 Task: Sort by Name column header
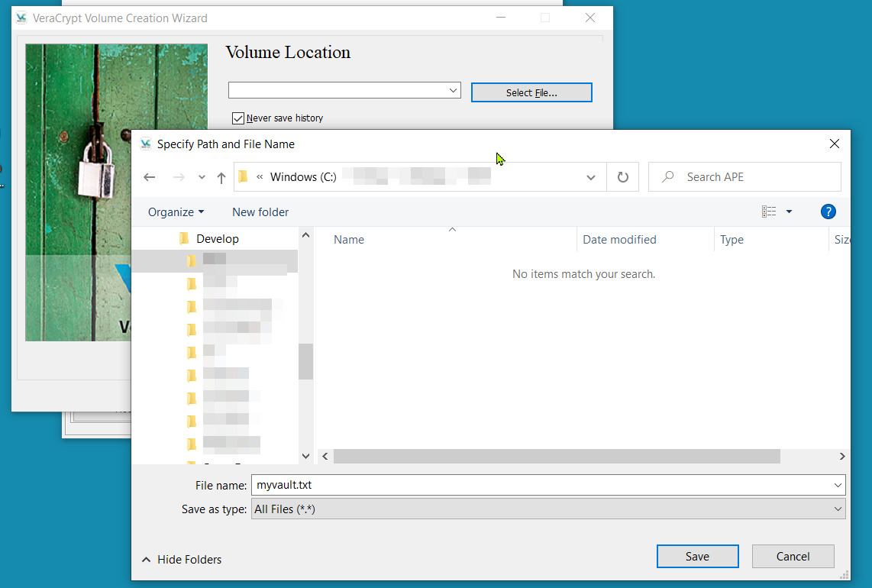(x=349, y=240)
